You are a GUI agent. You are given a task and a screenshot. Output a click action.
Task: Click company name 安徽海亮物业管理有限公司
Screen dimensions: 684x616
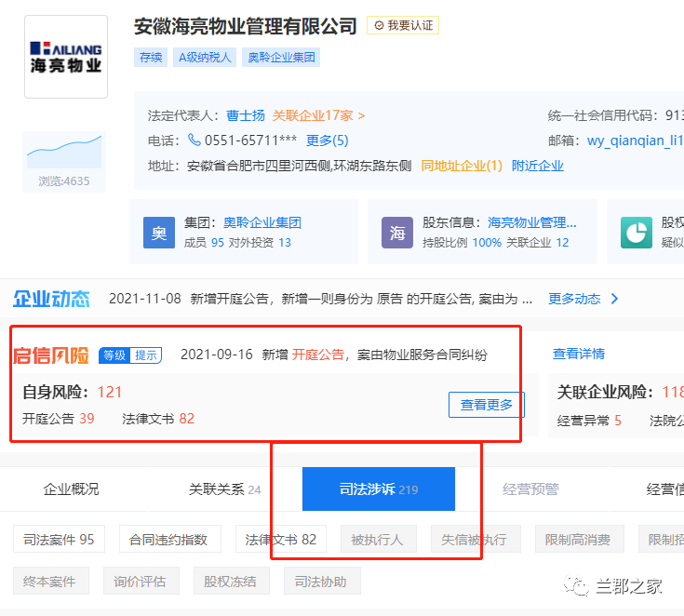tap(246, 26)
